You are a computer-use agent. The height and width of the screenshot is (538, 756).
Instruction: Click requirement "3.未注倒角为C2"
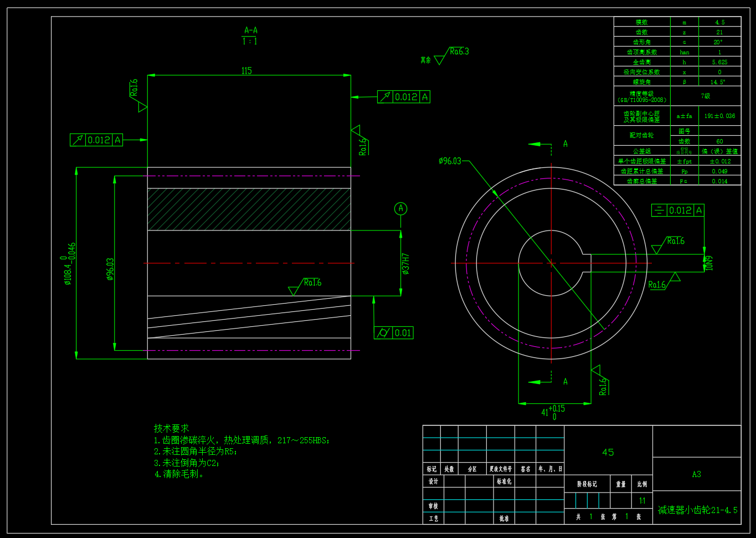coord(187,463)
